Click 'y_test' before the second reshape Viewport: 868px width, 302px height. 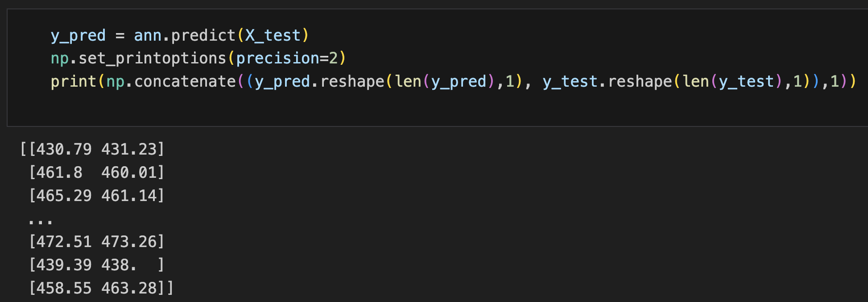(x=570, y=81)
